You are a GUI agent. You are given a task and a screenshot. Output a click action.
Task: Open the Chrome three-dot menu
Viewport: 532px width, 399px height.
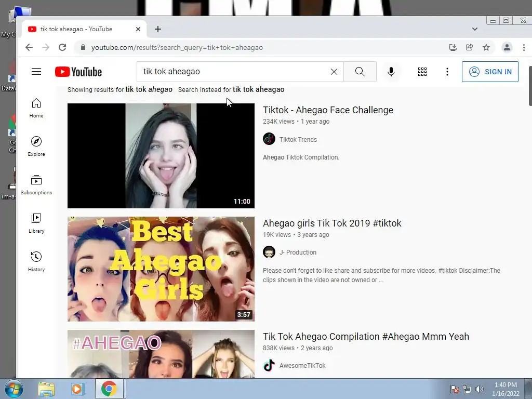(x=524, y=47)
